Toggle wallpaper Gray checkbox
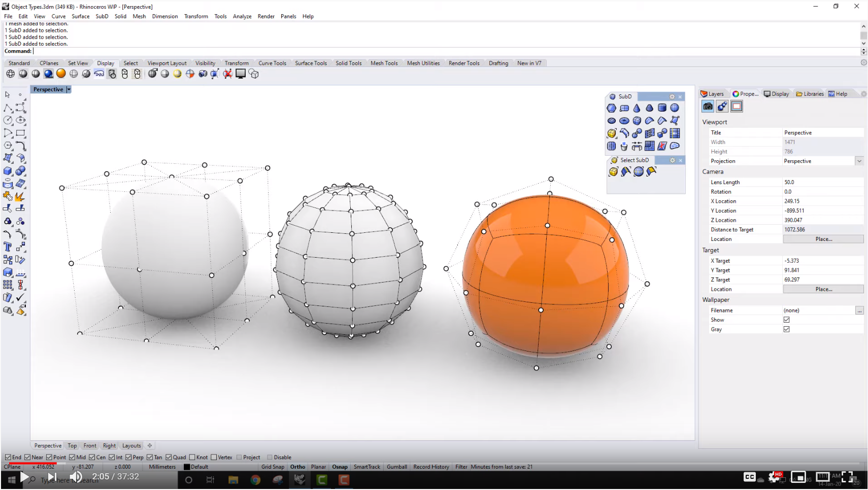 (786, 329)
